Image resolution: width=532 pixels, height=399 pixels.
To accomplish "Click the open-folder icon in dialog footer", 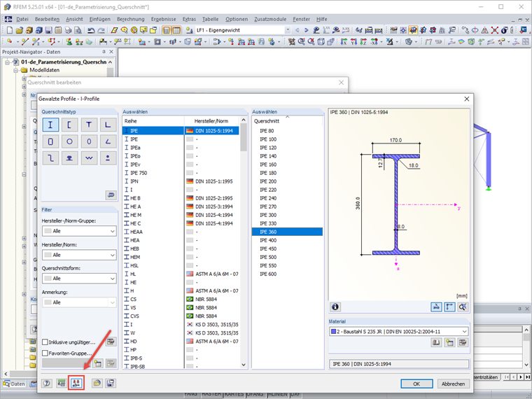I will point(97,384).
